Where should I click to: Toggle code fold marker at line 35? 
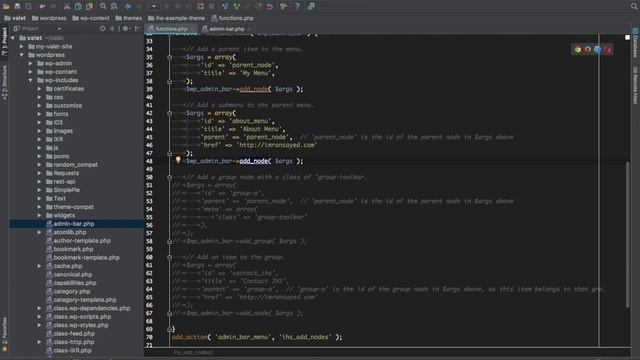(169, 57)
